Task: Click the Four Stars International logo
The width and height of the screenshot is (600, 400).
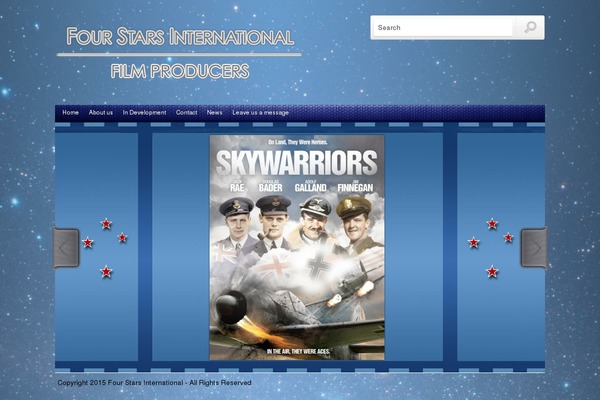Action: pos(180,37)
